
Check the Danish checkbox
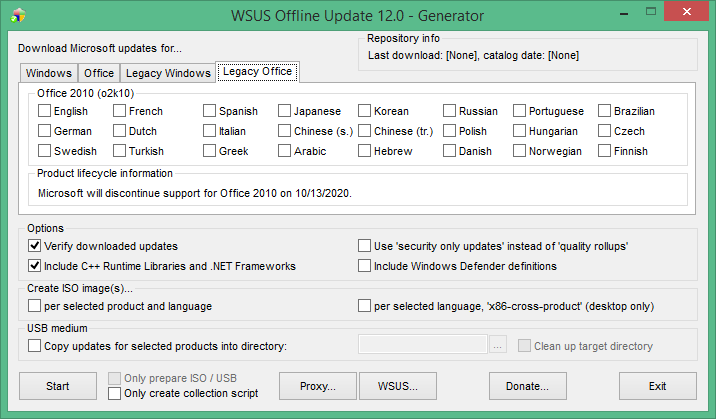[449, 151]
